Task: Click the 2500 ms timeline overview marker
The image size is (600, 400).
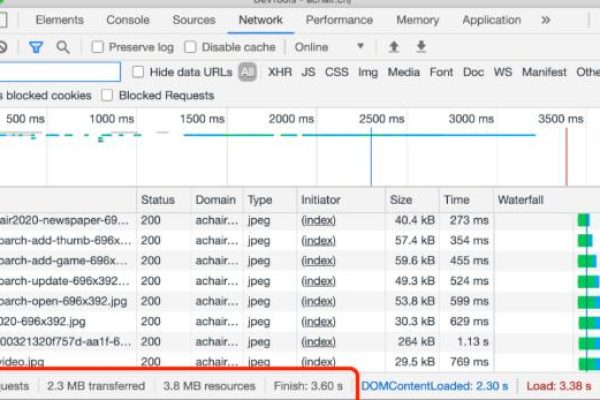Action: click(x=381, y=119)
